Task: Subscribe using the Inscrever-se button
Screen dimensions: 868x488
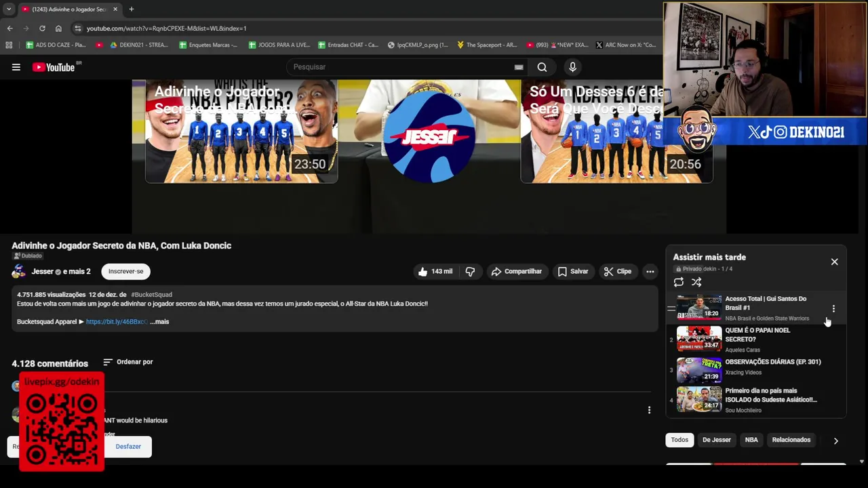Action: click(x=125, y=271)
